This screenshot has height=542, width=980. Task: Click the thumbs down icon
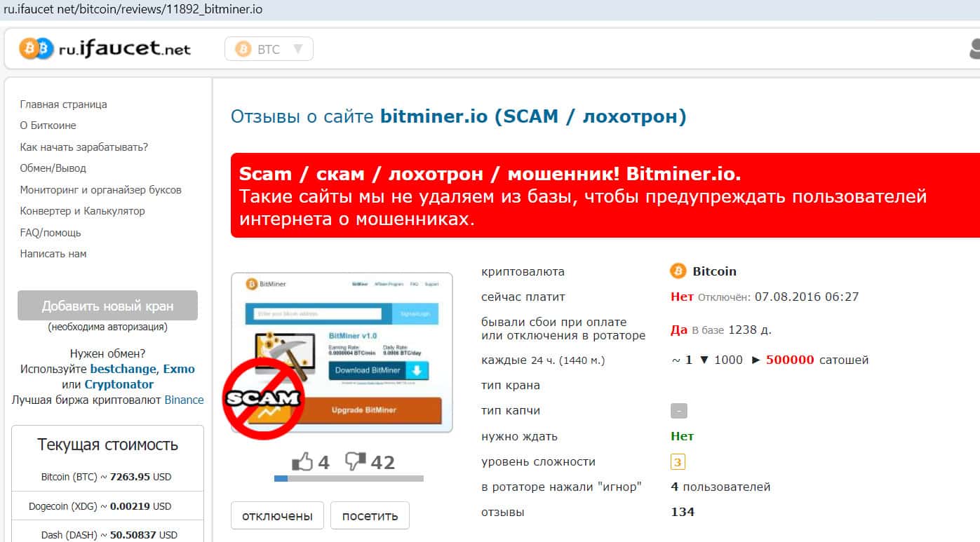coord(356,461)
